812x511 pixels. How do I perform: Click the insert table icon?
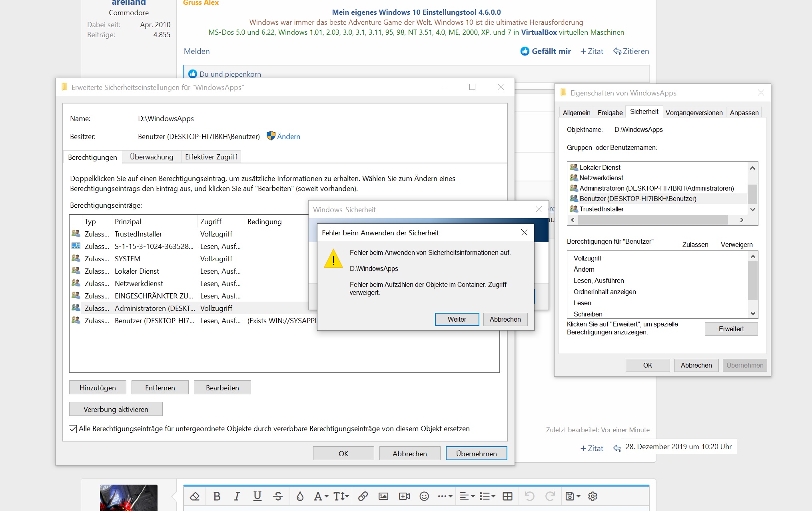click(x=507, y=496)
